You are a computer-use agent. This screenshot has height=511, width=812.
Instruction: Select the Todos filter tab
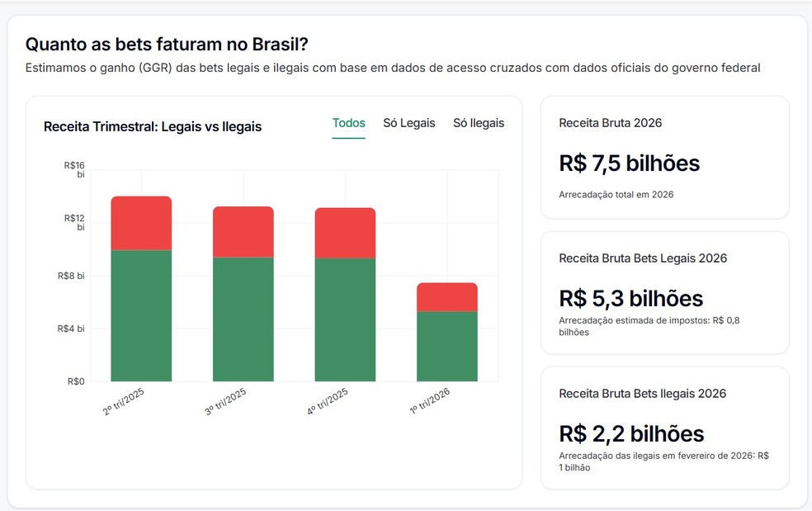click(x=347, y=122)
